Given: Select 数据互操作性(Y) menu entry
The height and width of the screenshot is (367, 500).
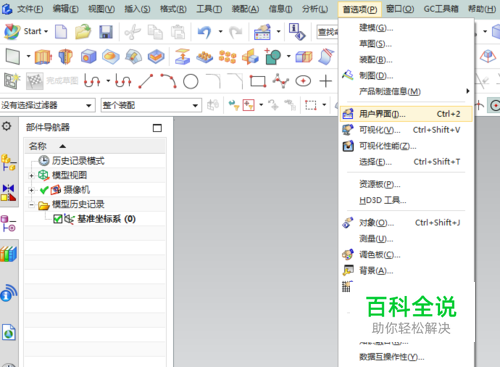Looking at the screenshot, I should (x=406, y=357).
